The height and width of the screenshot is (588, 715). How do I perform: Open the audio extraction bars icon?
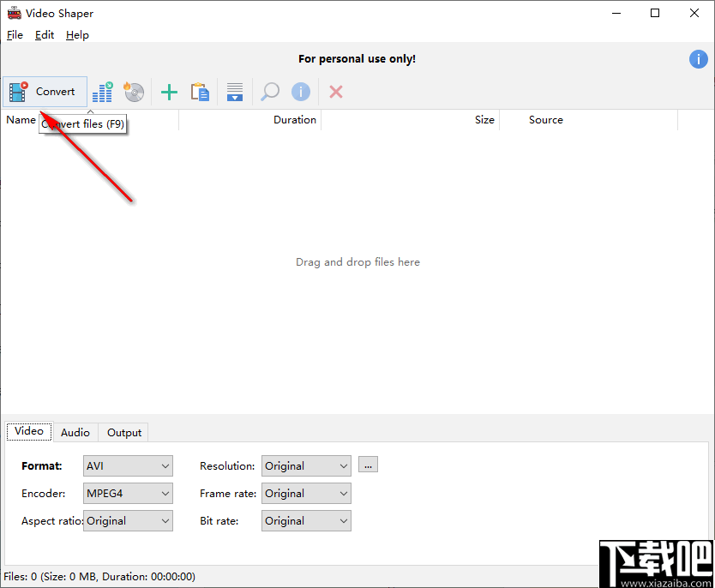(x=103, y=92)
